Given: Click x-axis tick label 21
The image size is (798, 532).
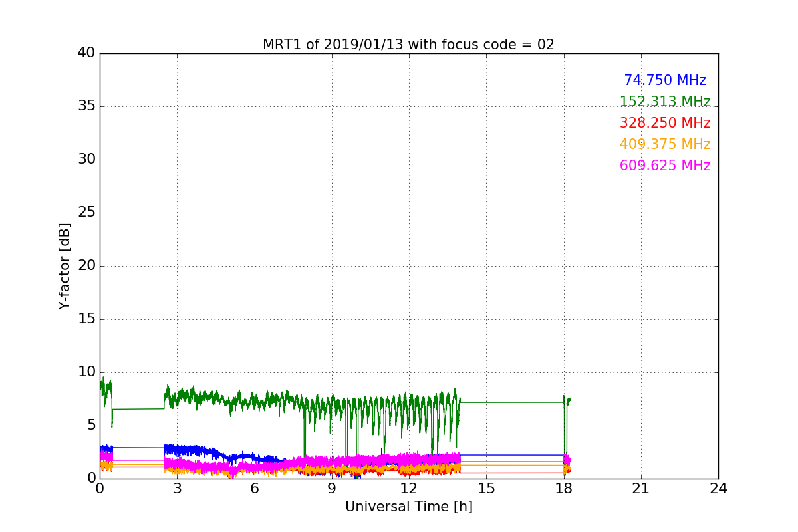Looking at the screenshot, I should coord(641,489).
